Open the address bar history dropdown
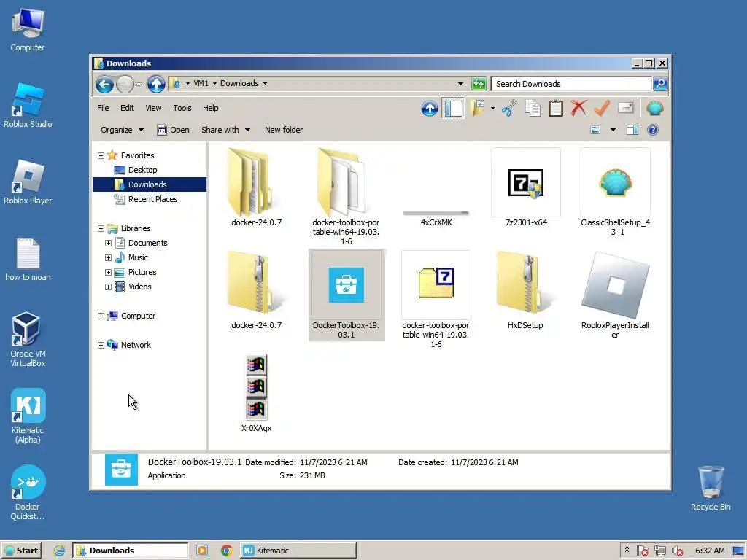This screenshot has width=747, height=560. (x=460, y=84)
